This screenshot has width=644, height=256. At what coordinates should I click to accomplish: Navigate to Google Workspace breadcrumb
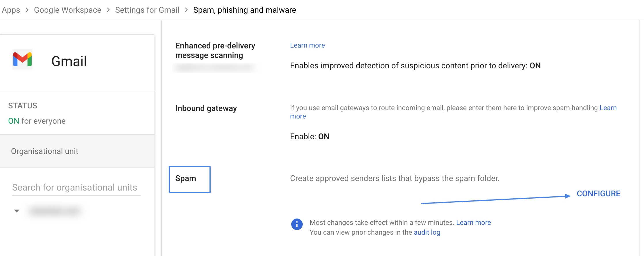[67, 10]
